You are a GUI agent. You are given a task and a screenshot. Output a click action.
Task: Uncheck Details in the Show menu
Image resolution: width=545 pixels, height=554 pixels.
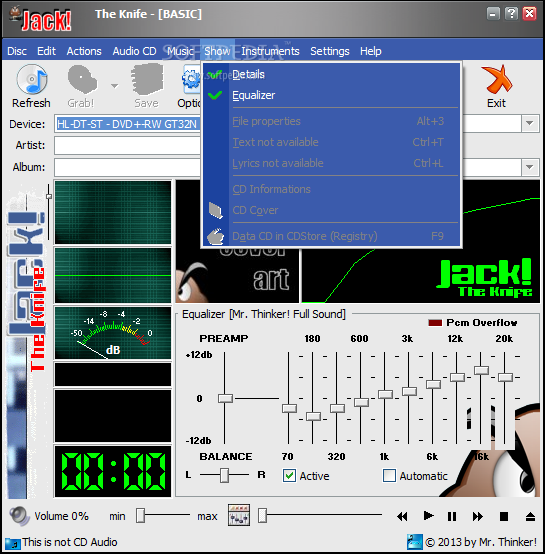[x=332, y=74]
